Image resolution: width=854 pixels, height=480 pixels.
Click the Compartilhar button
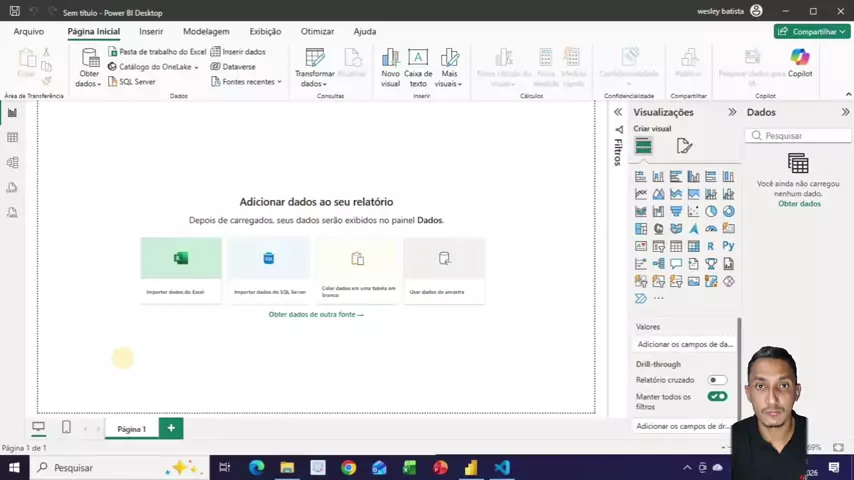pyautogui.click(x=811, y=32)
